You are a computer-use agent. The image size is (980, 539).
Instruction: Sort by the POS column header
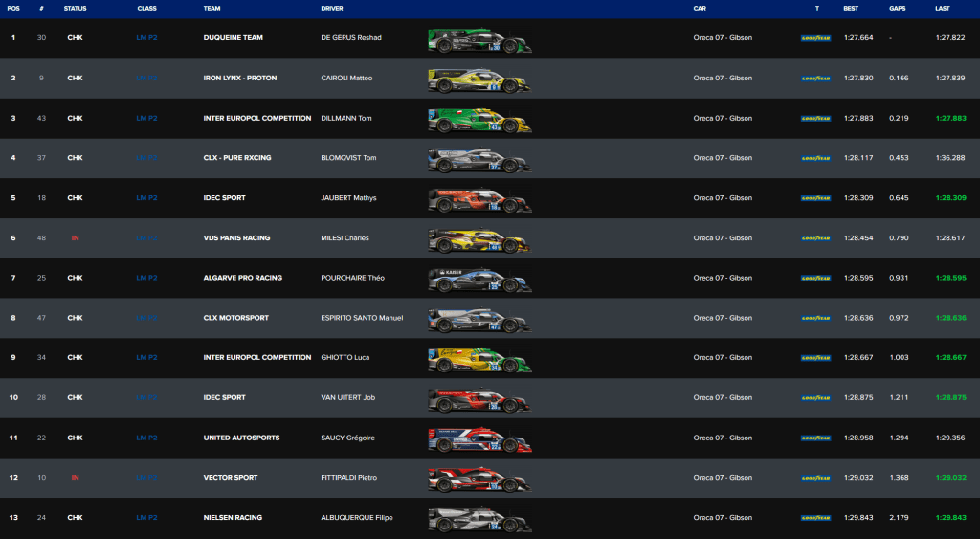coord(13,8)
